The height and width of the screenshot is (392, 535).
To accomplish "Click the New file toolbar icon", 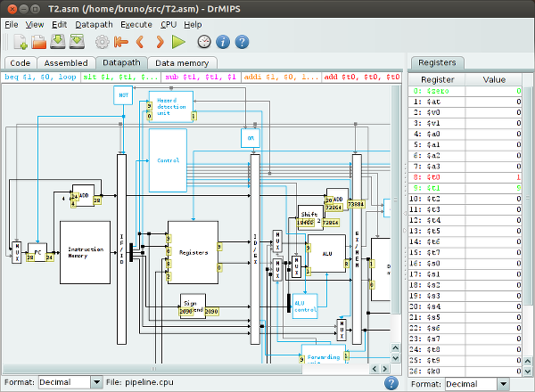I will click(x=19, y=42).
